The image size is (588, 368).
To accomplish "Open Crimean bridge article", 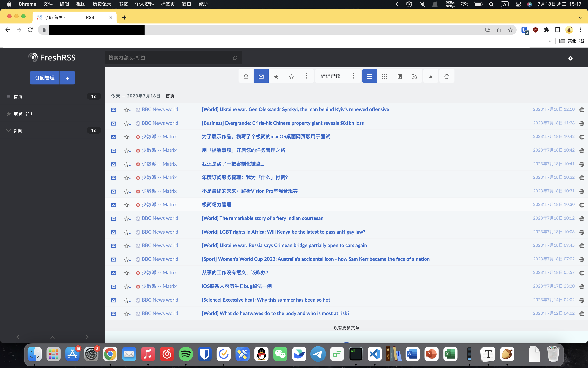I will [x=284, y=245].
